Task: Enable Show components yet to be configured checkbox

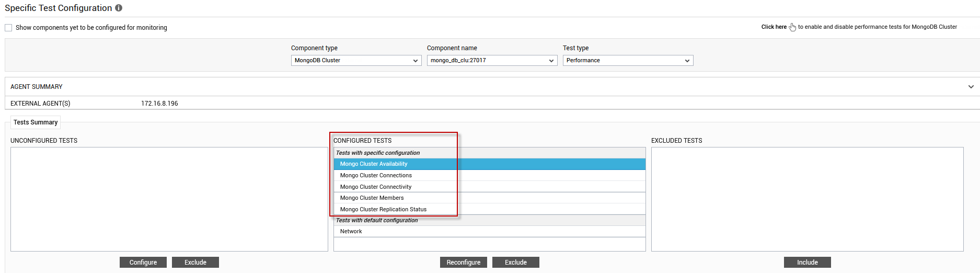Action: 8,28
